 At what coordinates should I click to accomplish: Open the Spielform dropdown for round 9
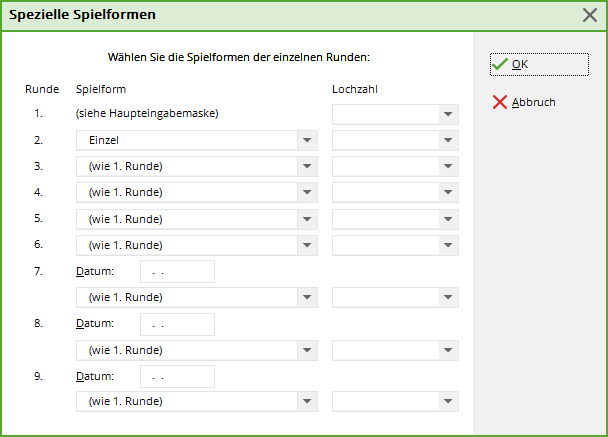coord(306,402)
